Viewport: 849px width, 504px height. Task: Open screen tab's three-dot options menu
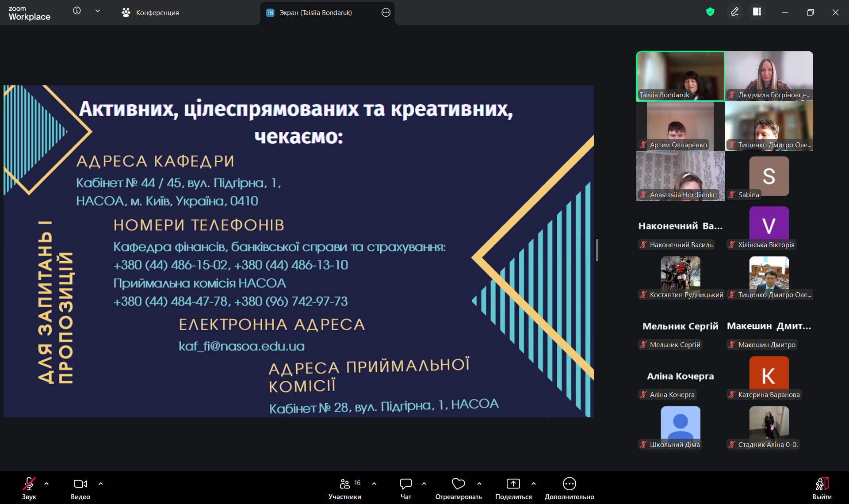pyautogui.click(x=386, y=13)
